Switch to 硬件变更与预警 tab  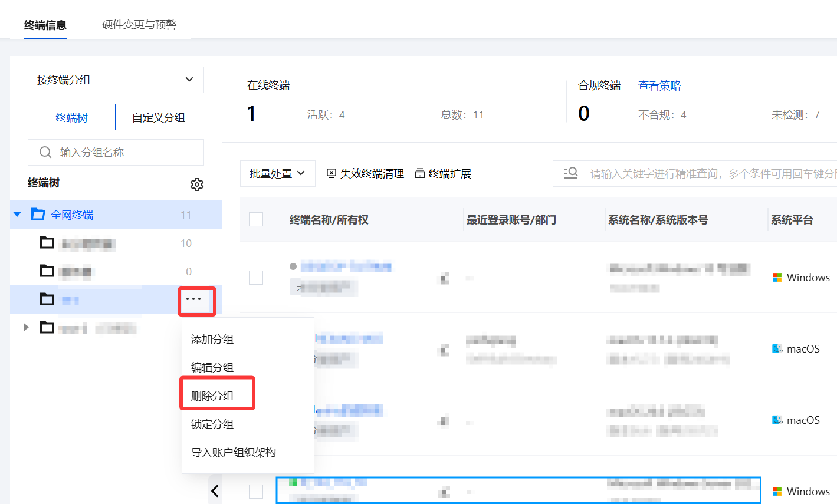[x=139, y=25]
